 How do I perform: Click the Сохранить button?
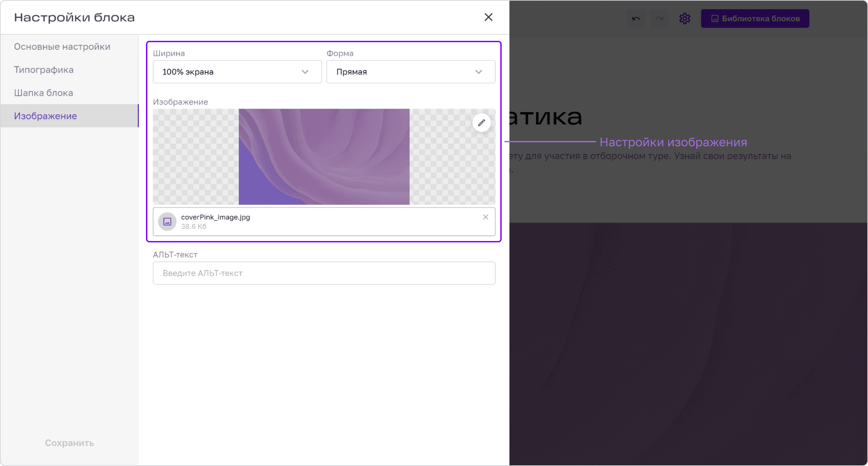[69, 443]
